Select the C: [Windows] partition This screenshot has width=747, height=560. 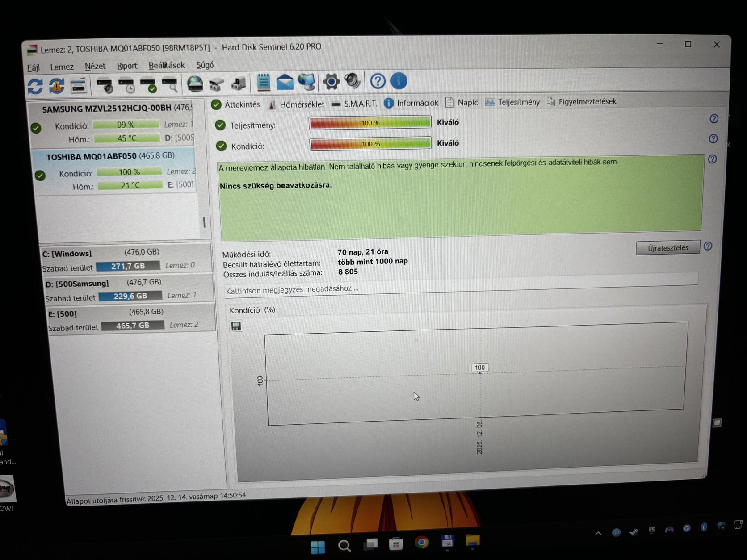click(x=126, y=259)
